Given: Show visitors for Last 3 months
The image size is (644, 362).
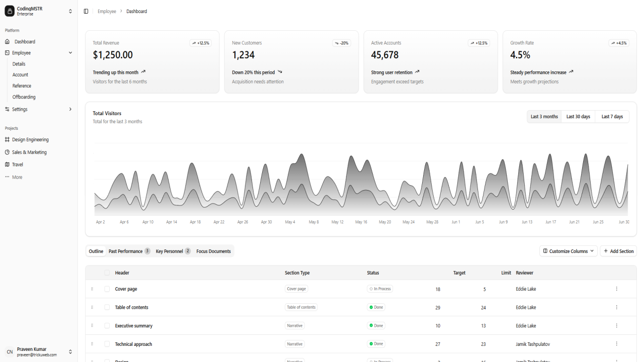Looking at the screenshot, I should coord(544,117).
